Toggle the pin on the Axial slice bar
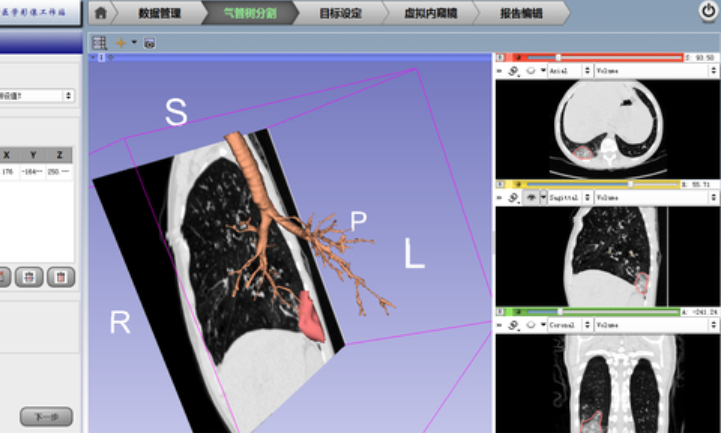721x433 pixels. (x=502, y=57)
